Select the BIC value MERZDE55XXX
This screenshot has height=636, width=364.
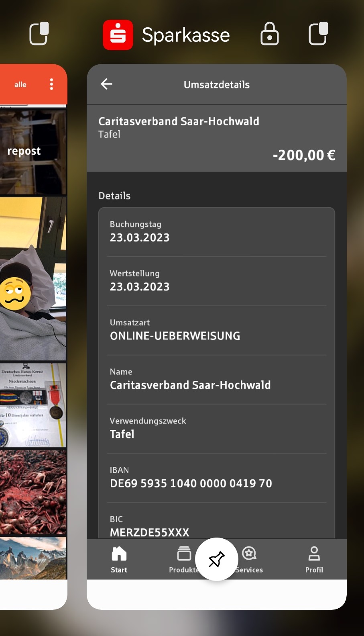[150, 532]
